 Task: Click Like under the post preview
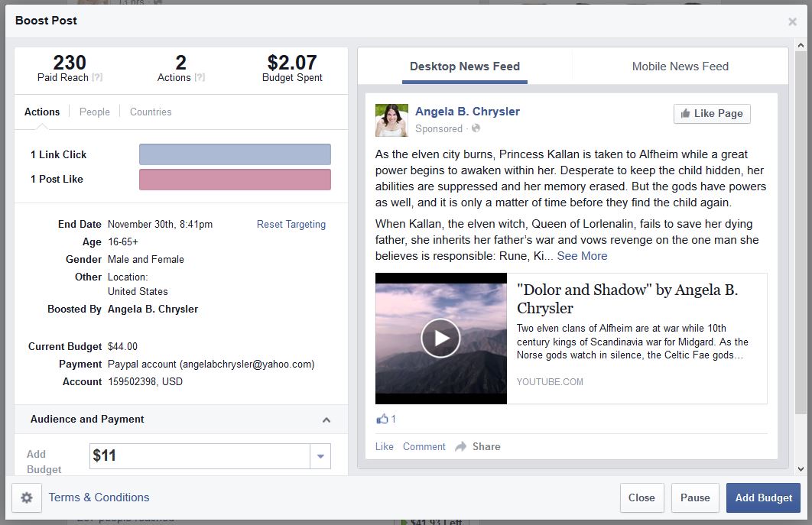click(385, 446)
